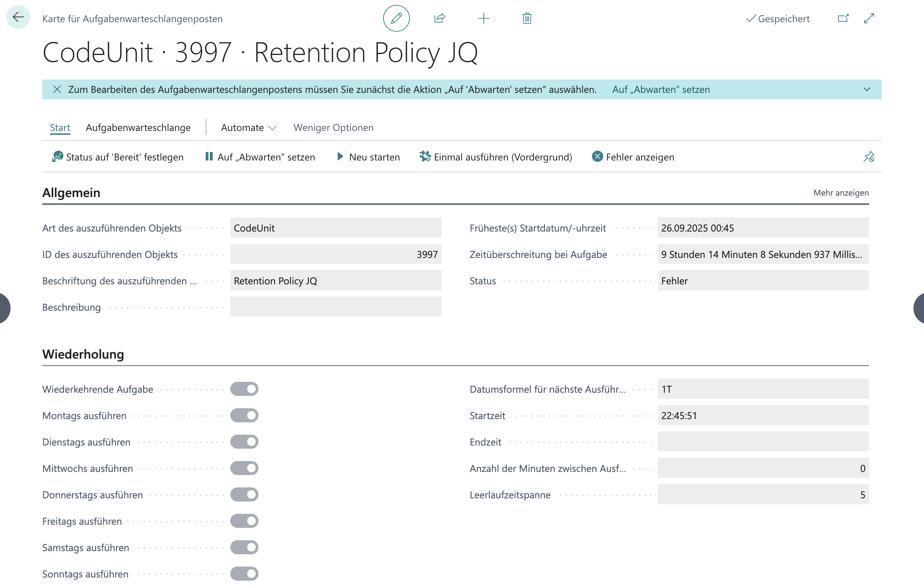Toggle Sonntags ausführen switch
924x587 pixels.
(x=244, y=574)
